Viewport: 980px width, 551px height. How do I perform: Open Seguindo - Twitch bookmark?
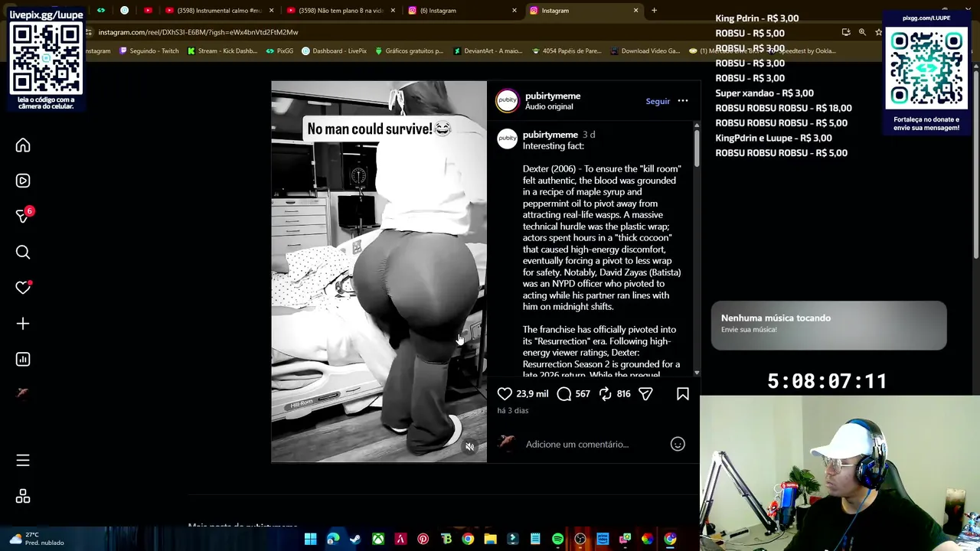(x=149, y=51)
